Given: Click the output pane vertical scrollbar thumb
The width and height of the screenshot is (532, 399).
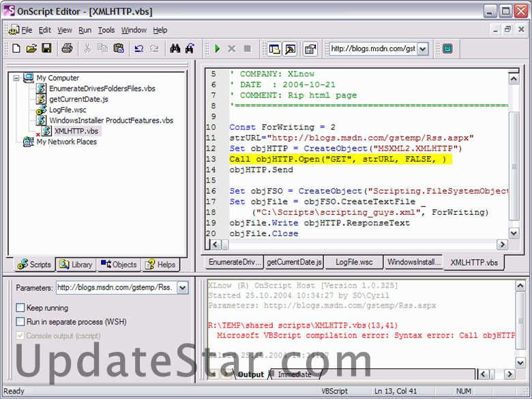Looking at the screenshot, I should click(520, 321).
